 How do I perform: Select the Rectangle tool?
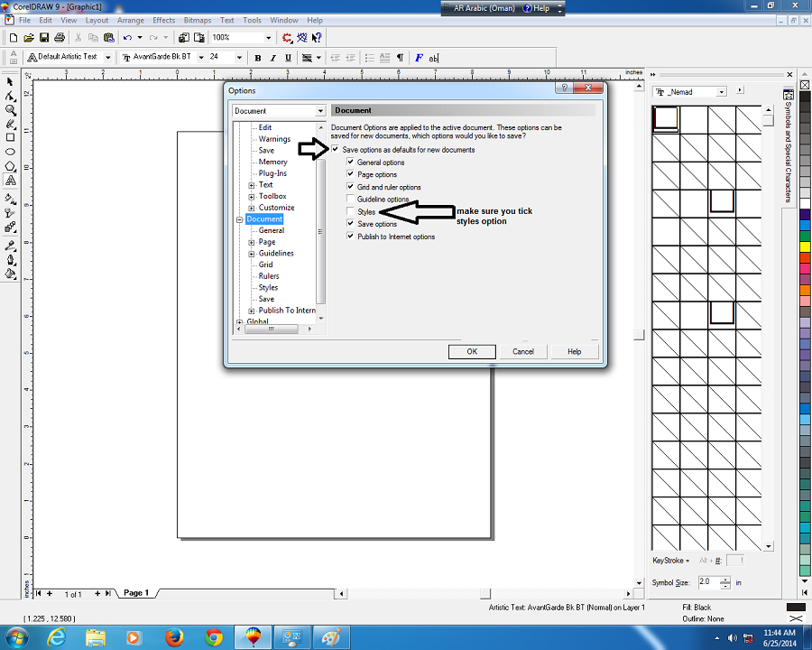[x=10, y=137]
